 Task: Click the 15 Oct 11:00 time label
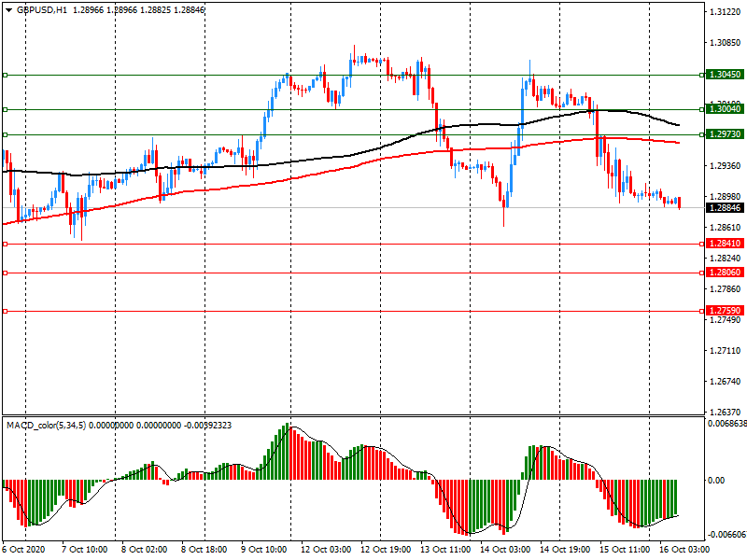[x=625, y=550]
